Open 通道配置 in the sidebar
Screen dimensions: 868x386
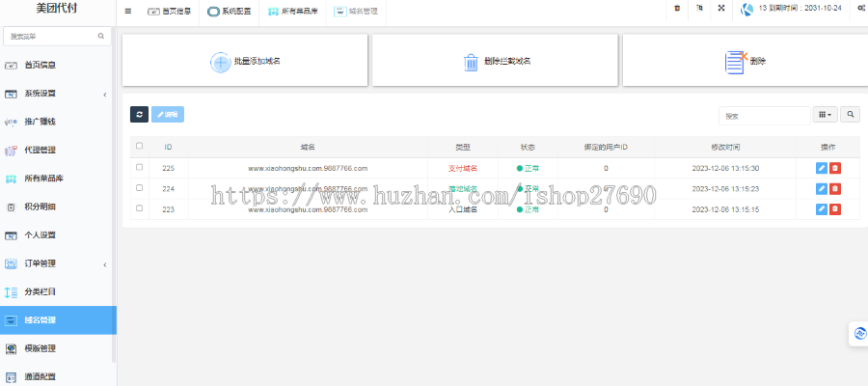[58, 376]
